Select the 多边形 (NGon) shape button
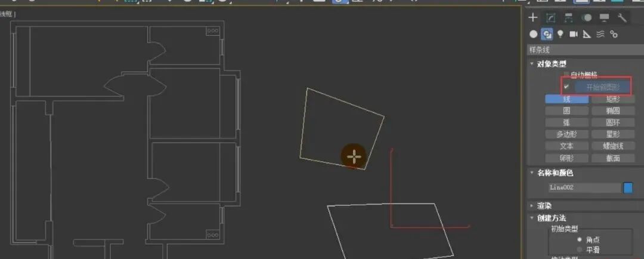Viewport: 644px width, 259px height. pos(566,134)
